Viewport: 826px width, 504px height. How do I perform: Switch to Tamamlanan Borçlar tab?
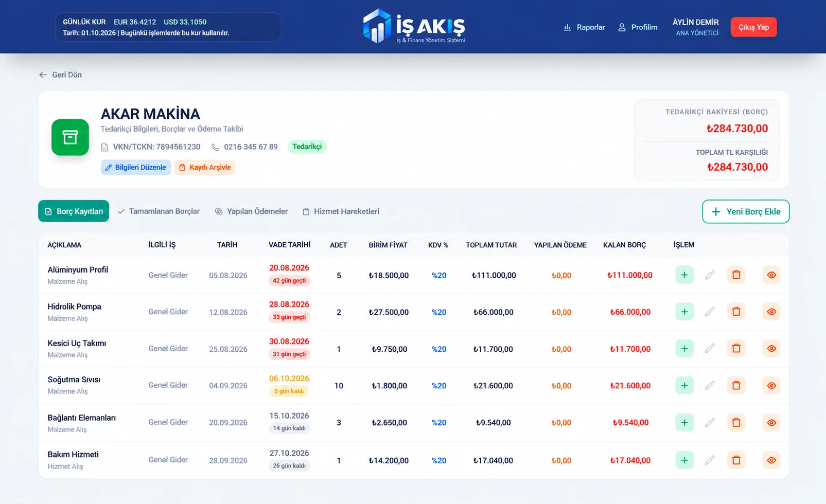[x=159, y=211]
